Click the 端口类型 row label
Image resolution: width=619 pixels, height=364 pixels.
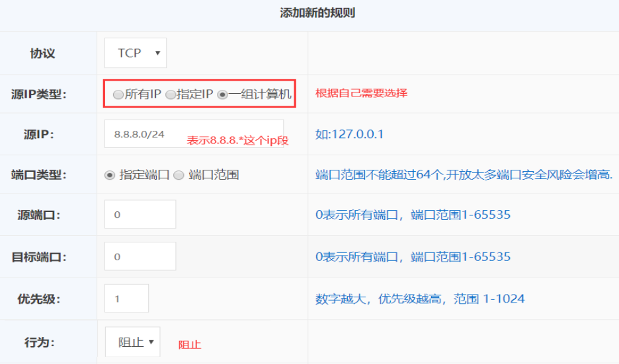43,175
